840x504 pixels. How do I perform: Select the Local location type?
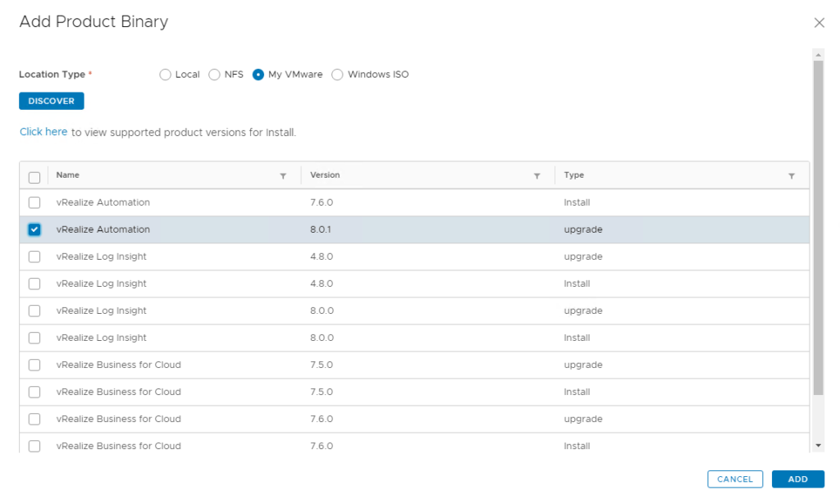click(165, 75)
